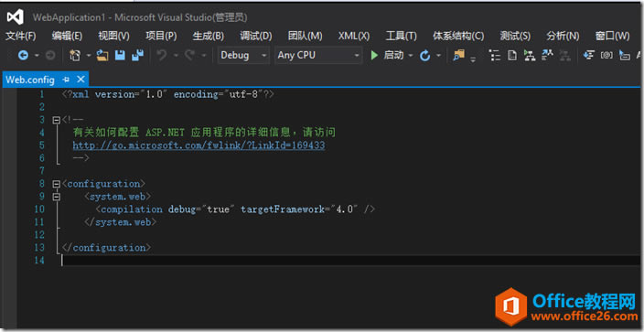Click the Save All double-disk icon
644x332 pixels.
(x=137, y=56)
